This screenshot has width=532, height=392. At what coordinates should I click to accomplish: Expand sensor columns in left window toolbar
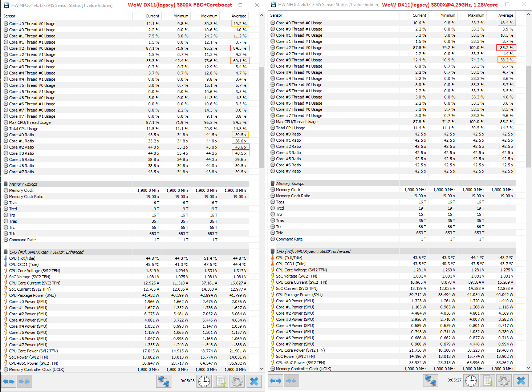[x=9, y=381]
